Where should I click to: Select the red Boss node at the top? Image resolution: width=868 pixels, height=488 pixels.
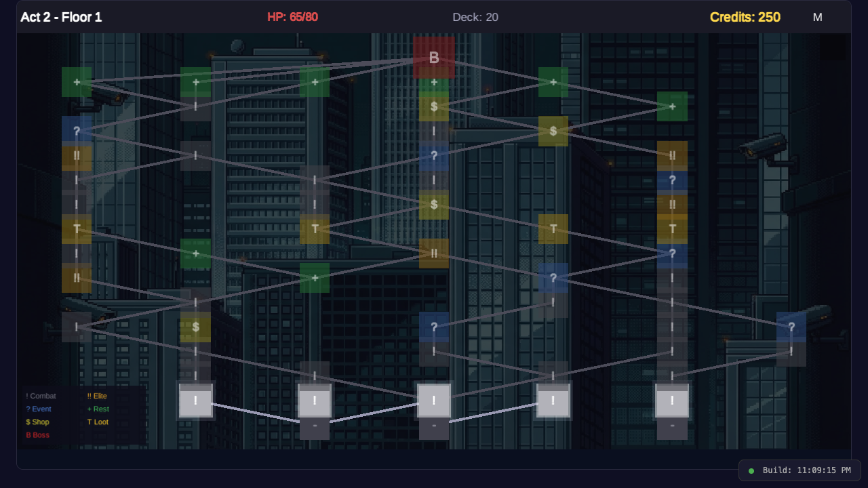[434, 58]
